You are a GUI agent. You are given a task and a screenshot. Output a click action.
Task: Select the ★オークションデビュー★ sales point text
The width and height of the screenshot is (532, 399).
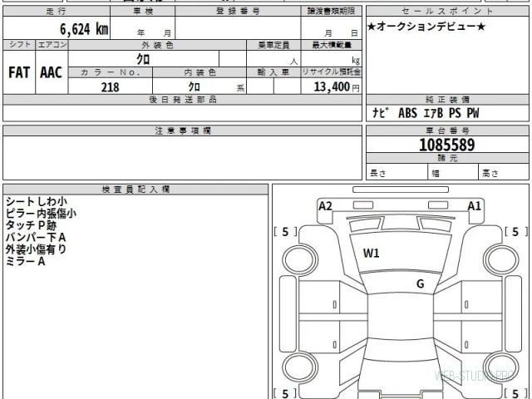tap(426, 27)
